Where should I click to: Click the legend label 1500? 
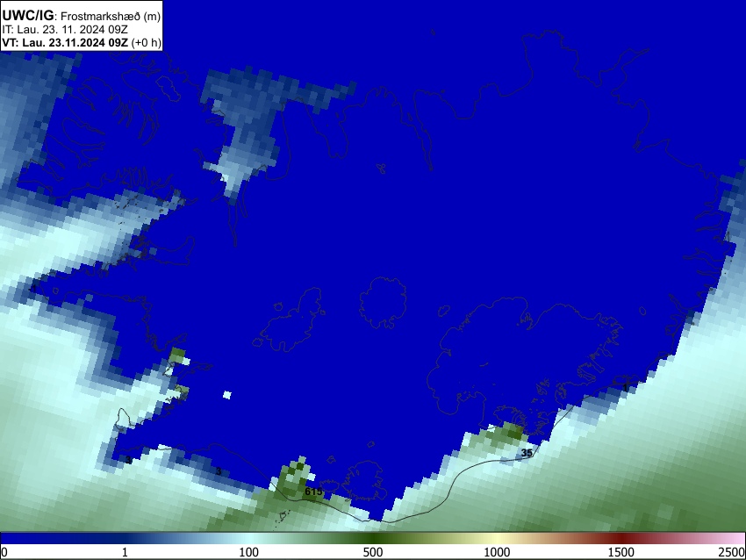click(x=621, y=552)
